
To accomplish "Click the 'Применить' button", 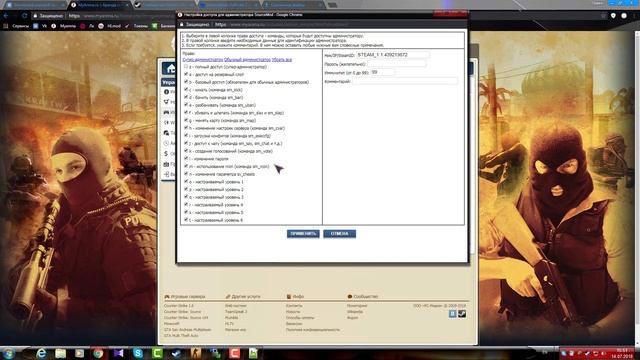I will 303,233.
